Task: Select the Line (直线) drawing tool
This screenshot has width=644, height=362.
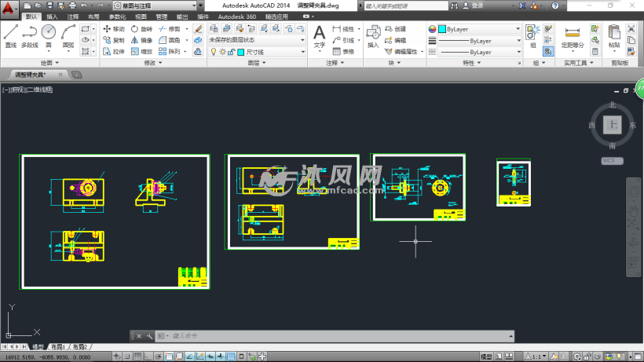Action: (x=11, y=36)
